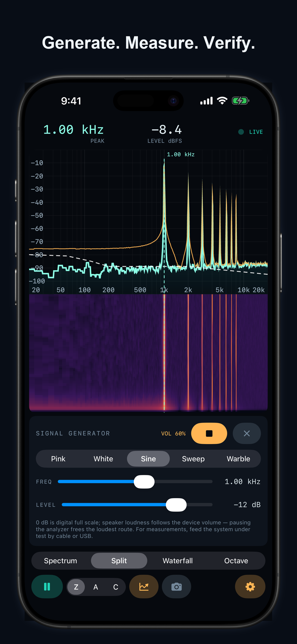Choose the Sine signal type
This screenshot has height=644, width=297.
[148, 459]
